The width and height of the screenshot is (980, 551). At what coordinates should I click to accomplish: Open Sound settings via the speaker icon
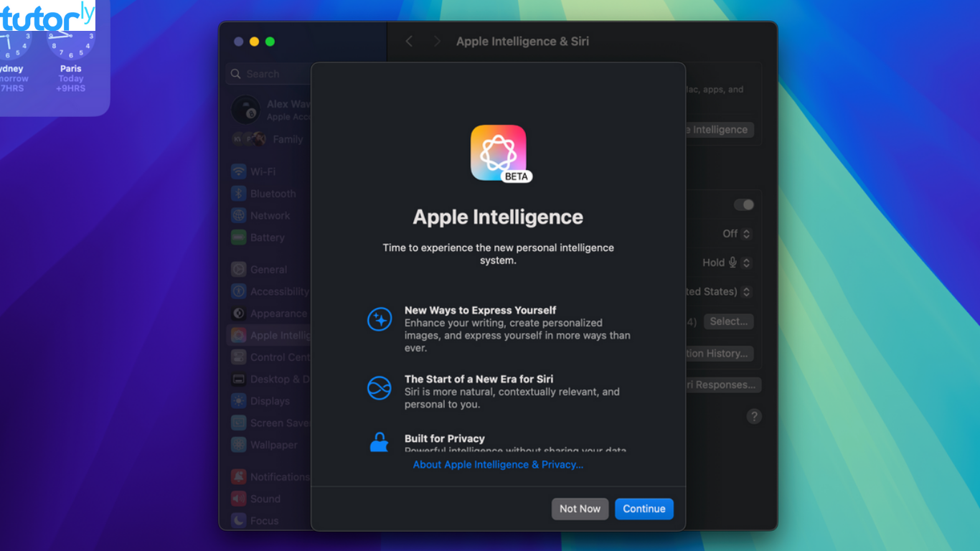(237, 498)
